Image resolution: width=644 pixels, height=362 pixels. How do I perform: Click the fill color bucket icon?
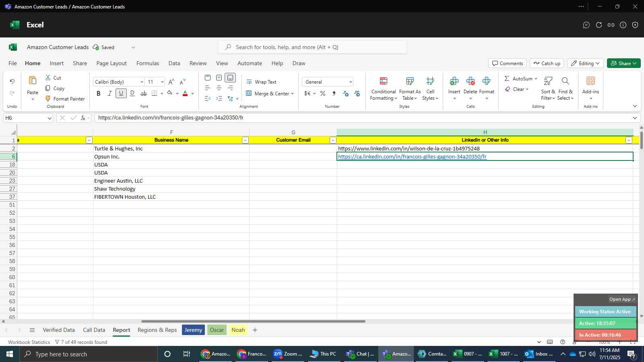tap(170, 93)
